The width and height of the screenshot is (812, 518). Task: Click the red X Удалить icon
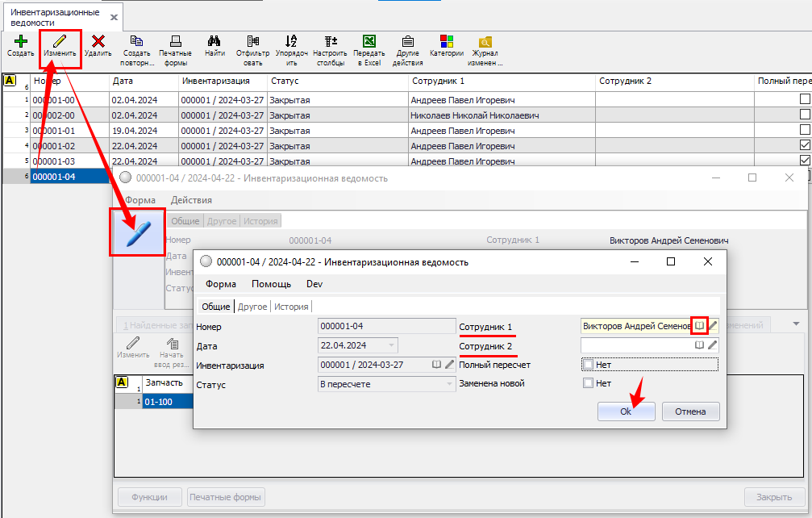pyautogui.click(x=98, y=41)
